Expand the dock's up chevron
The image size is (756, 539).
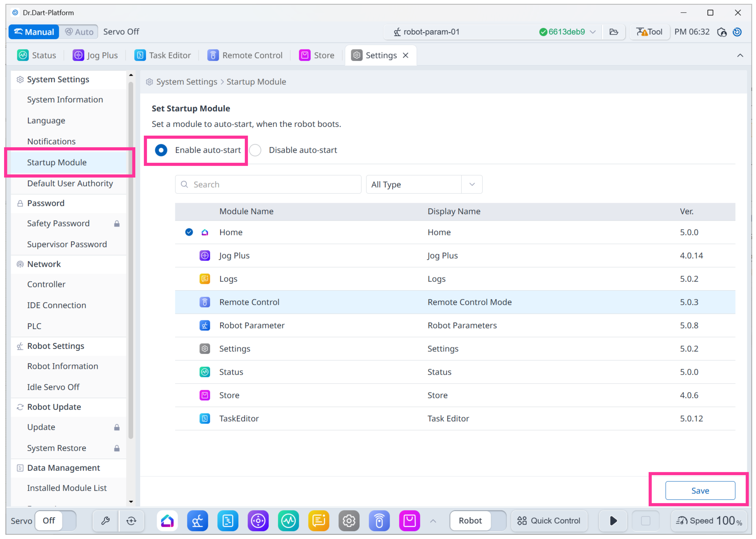pos(433,521)
